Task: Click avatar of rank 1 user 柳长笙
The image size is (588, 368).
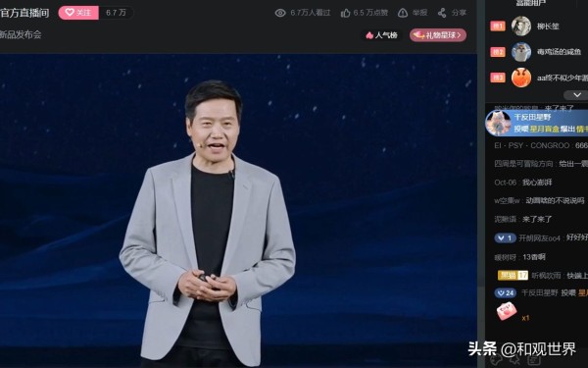Action: click(x=521, y=26)
